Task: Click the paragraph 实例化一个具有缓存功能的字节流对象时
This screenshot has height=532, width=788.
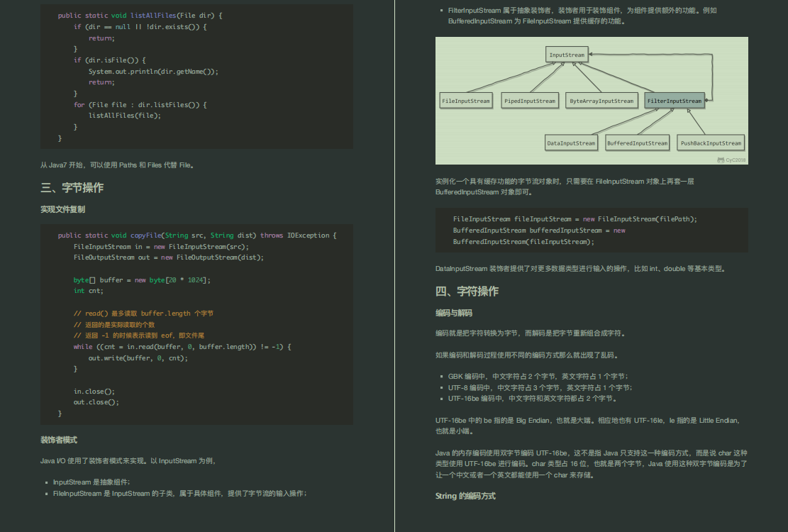Action: (565, 187)
